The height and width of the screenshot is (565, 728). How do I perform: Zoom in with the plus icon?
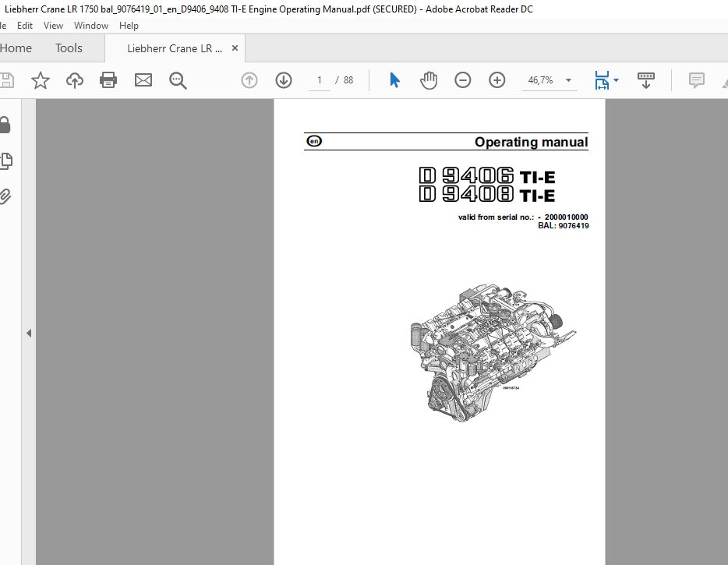coord(497,80)
